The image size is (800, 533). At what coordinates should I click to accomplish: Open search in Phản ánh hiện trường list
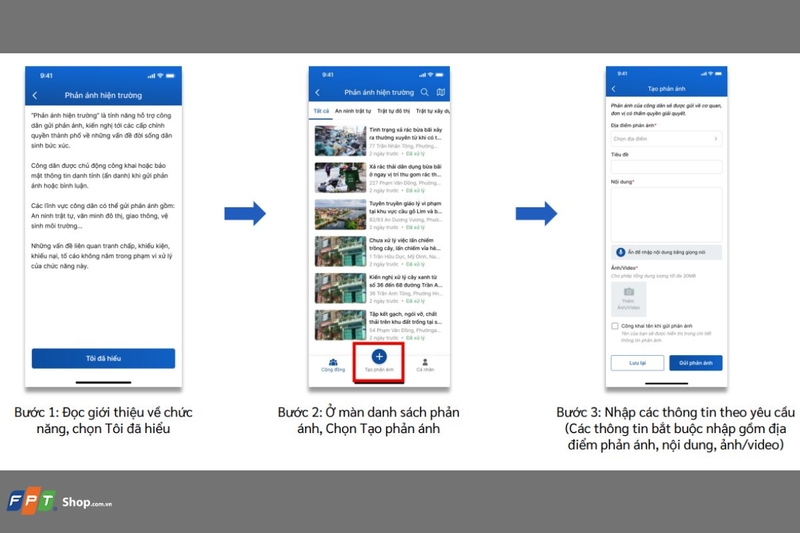click(424, 92)
